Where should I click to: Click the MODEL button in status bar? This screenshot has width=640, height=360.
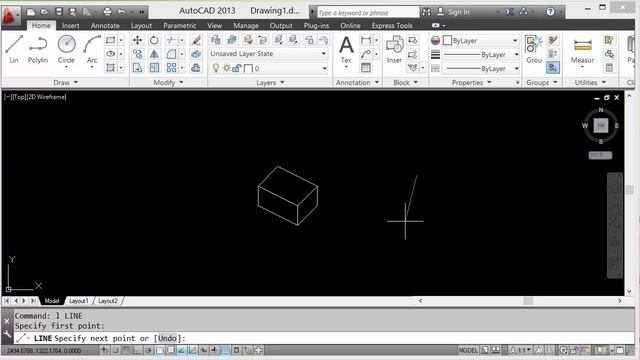468,350
